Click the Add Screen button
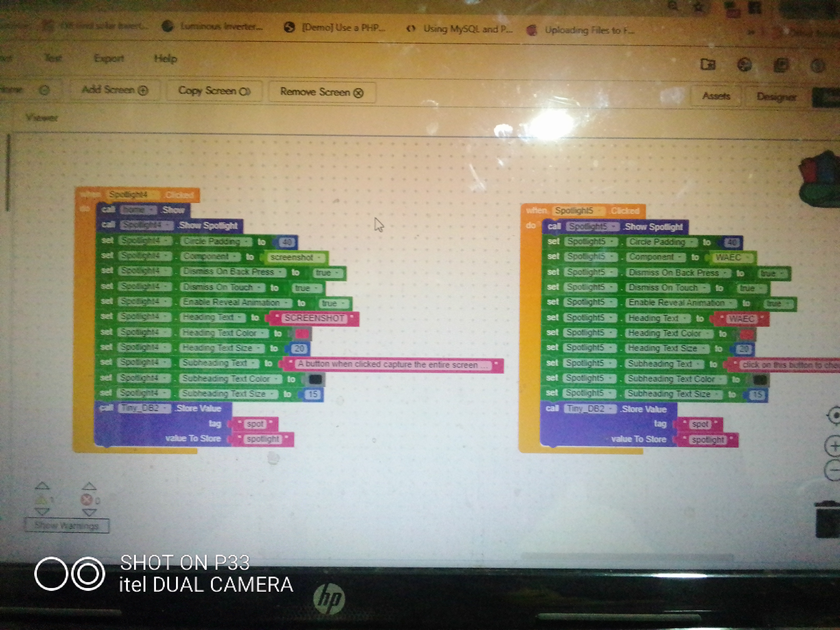 (x=115, y=90)
